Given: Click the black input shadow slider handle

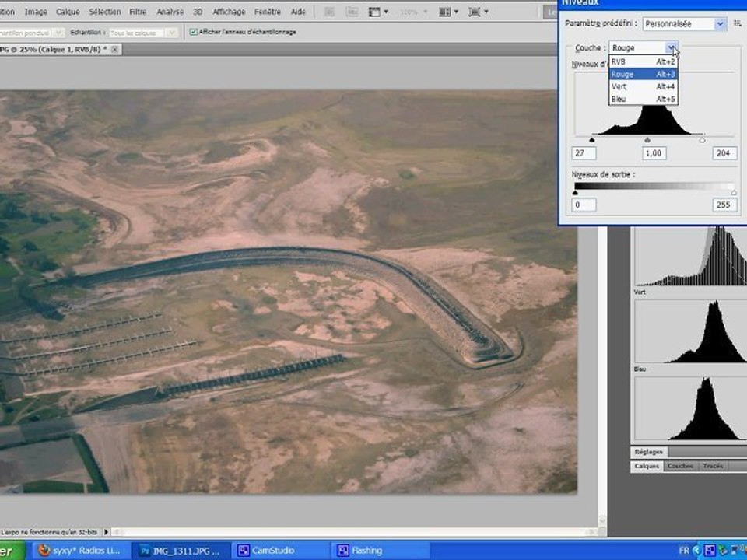Looking at the screenshot, I should pos(591,140).
